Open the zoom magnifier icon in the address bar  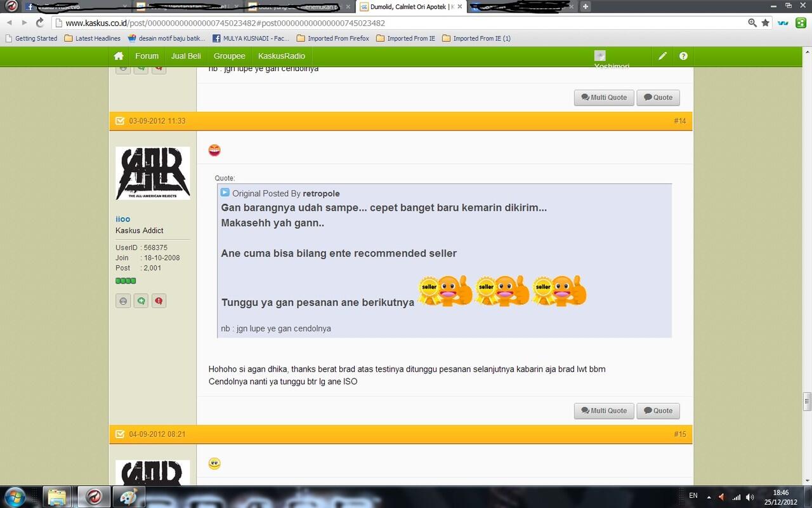point(752,23)
